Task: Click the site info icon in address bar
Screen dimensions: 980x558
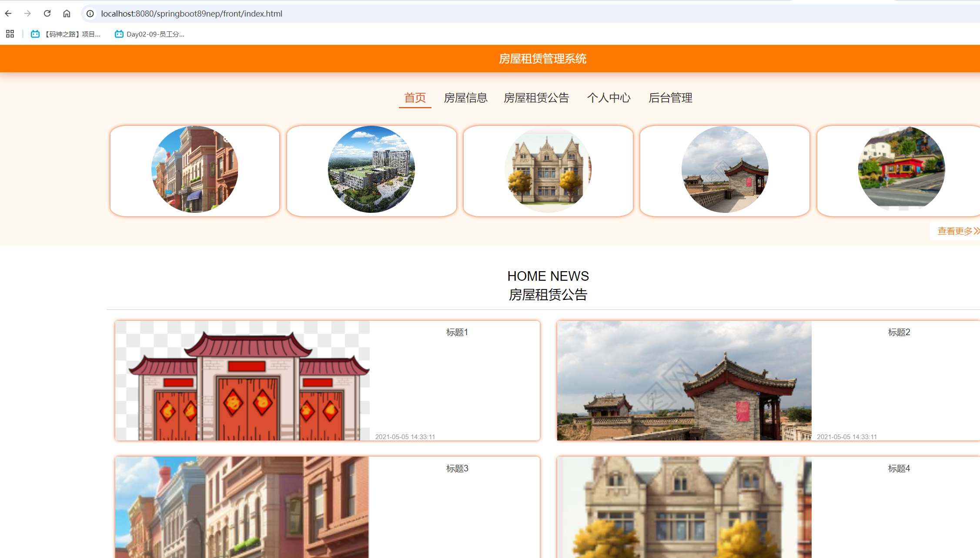Action: coord(90,13)
